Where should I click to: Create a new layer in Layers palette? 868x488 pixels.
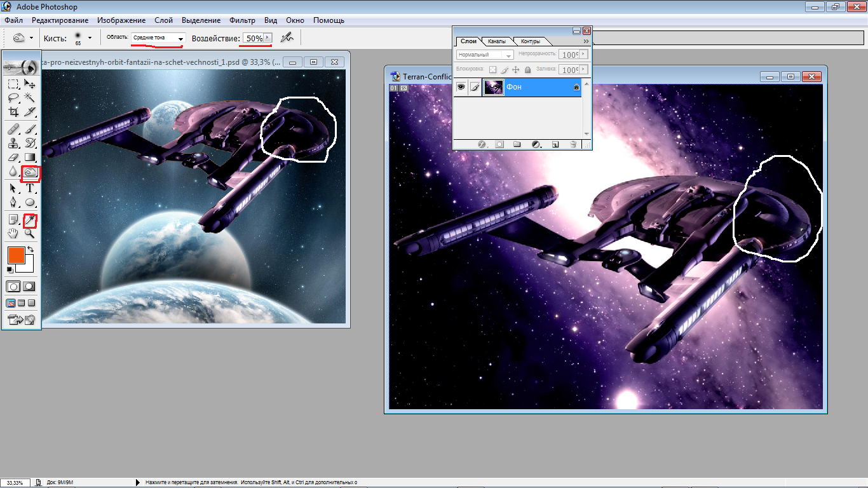(x=555, y=144)
